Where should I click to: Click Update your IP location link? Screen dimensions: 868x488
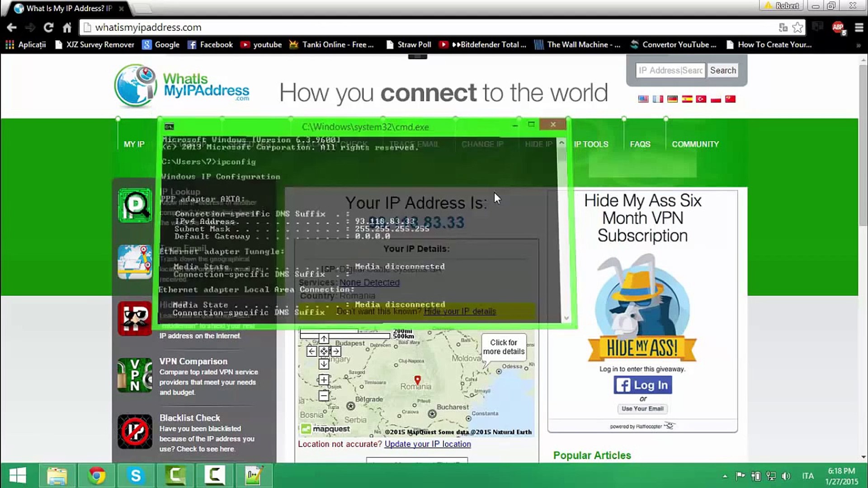[427, 444]
